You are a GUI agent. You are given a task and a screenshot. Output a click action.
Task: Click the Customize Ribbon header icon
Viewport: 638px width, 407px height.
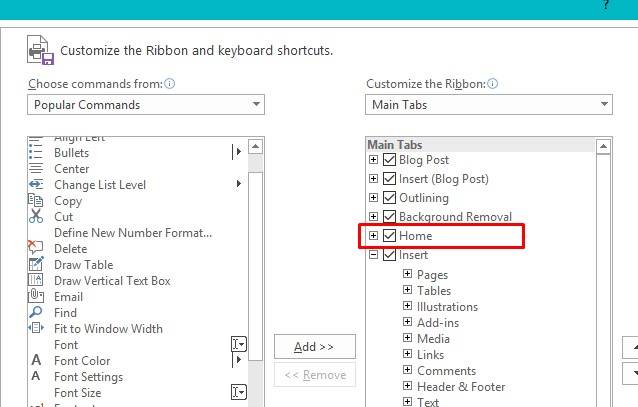coord(40,50)
